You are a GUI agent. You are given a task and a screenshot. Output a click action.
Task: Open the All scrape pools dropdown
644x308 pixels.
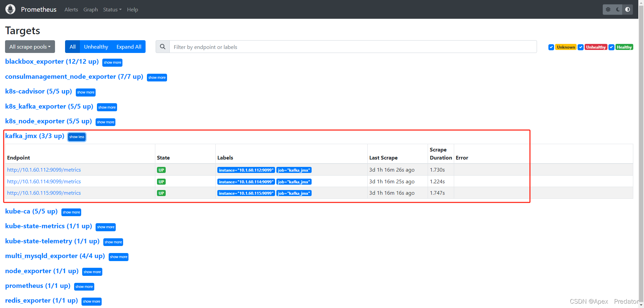(30, 47)
